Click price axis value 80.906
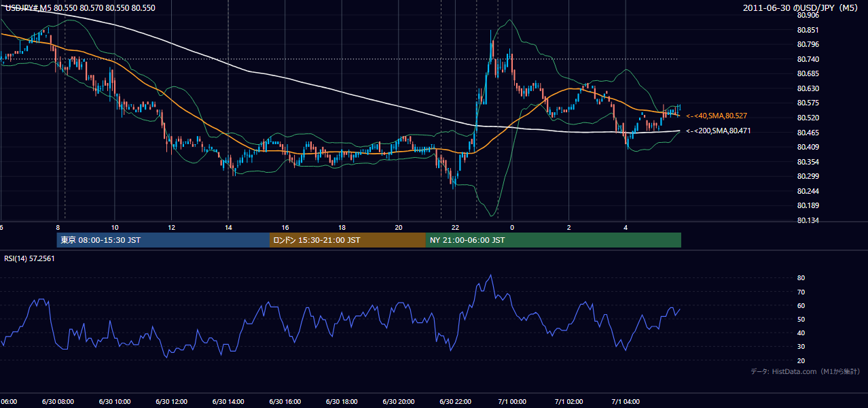This screenshot has width=868, height=408. (x=808, y=15)
